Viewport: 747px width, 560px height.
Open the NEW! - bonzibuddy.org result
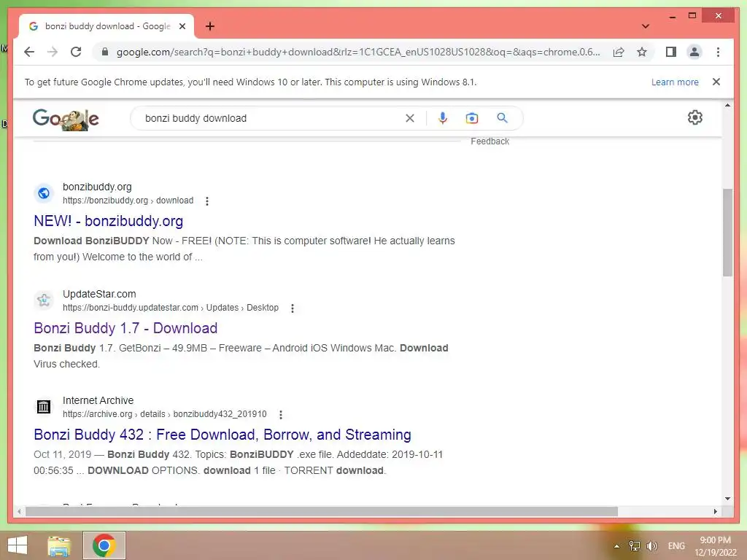coord(108,221)
